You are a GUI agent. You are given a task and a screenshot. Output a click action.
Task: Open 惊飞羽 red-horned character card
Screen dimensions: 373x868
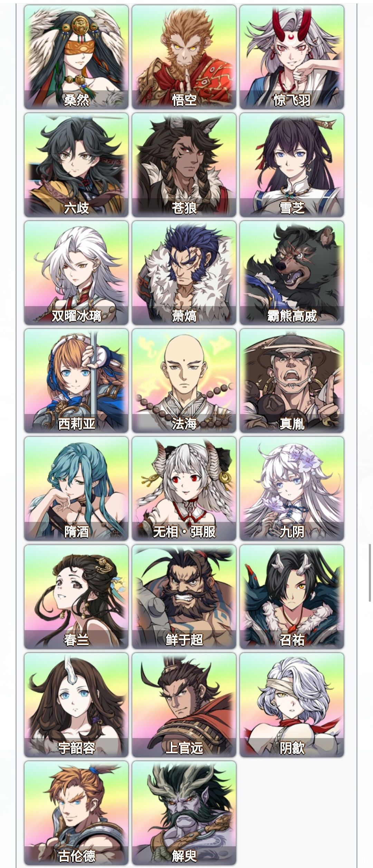292,57
